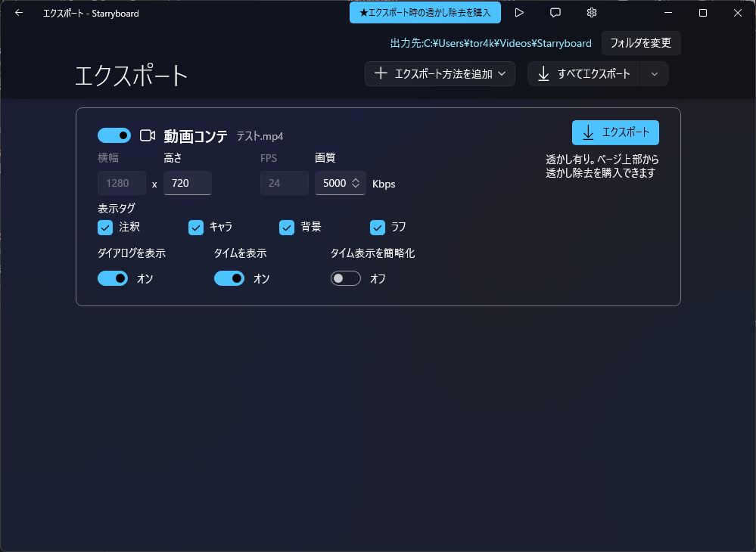Open the エクスポート方法を追加 dropdown
Screen dimensions: 756x552
point(440,73)
